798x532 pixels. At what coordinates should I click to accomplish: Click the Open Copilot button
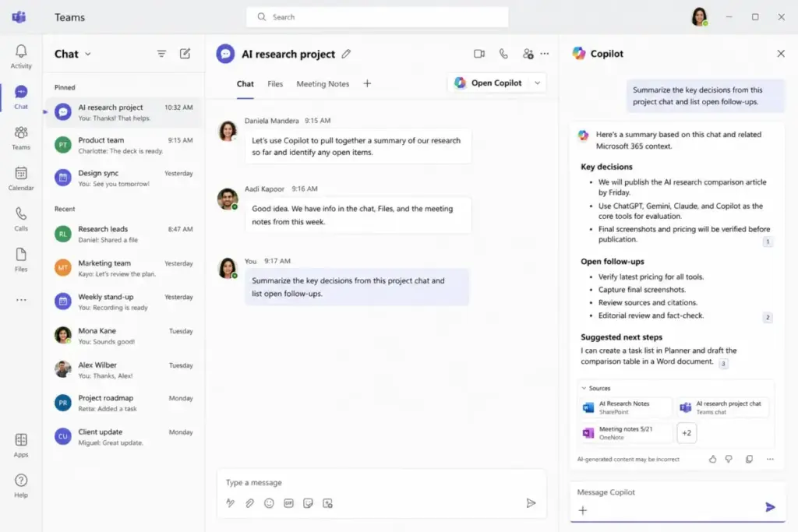(x=489, y=83)
